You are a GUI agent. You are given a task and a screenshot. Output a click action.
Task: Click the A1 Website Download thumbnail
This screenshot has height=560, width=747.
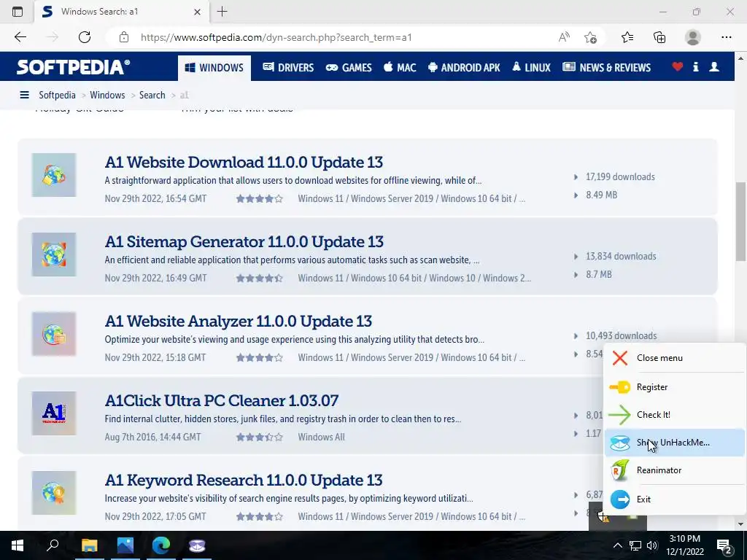tap(54, 175)
